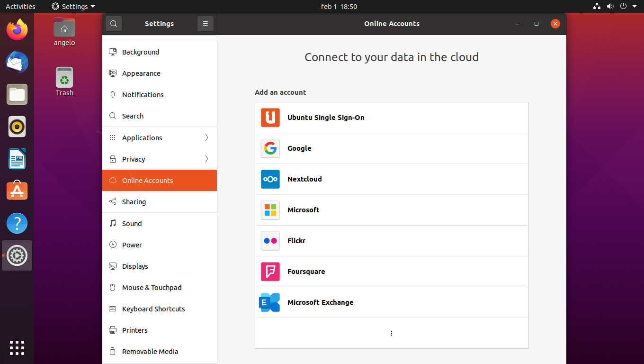The width and height of the screenshot is (644, 364).
Task: Open the system menu dropdown arrow
Action: (x=635, y=7)
